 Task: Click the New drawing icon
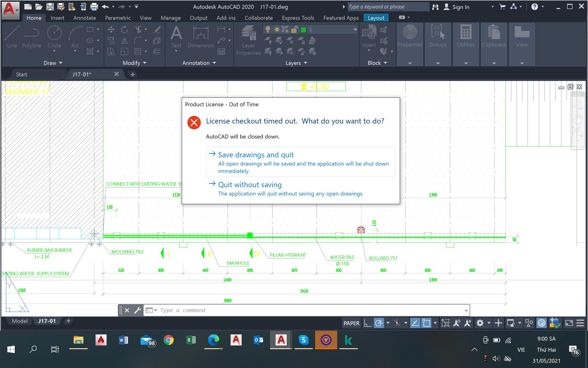click(x=28, y=7)
